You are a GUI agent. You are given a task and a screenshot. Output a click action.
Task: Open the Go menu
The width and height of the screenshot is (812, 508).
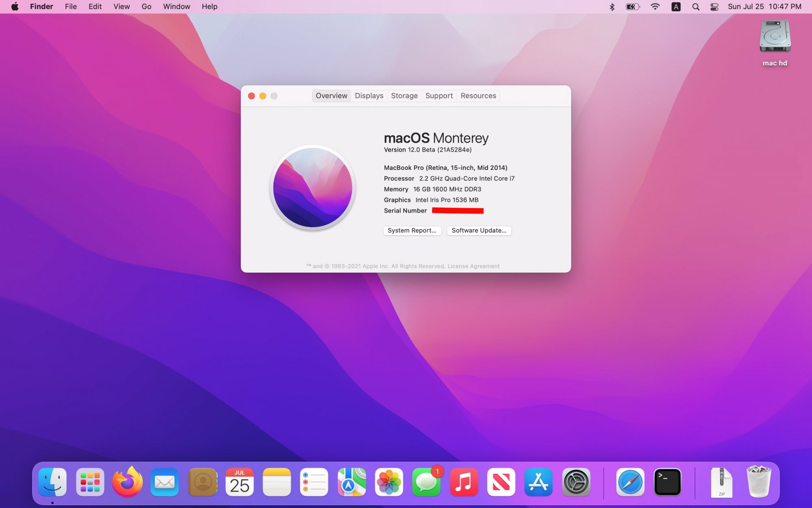146,7
